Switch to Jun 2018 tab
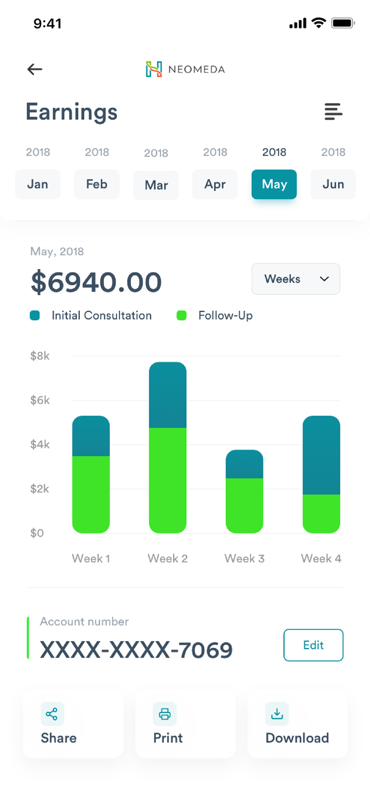Image resolution: width=370 pixels, height=800 pixels. pos(333,184)
